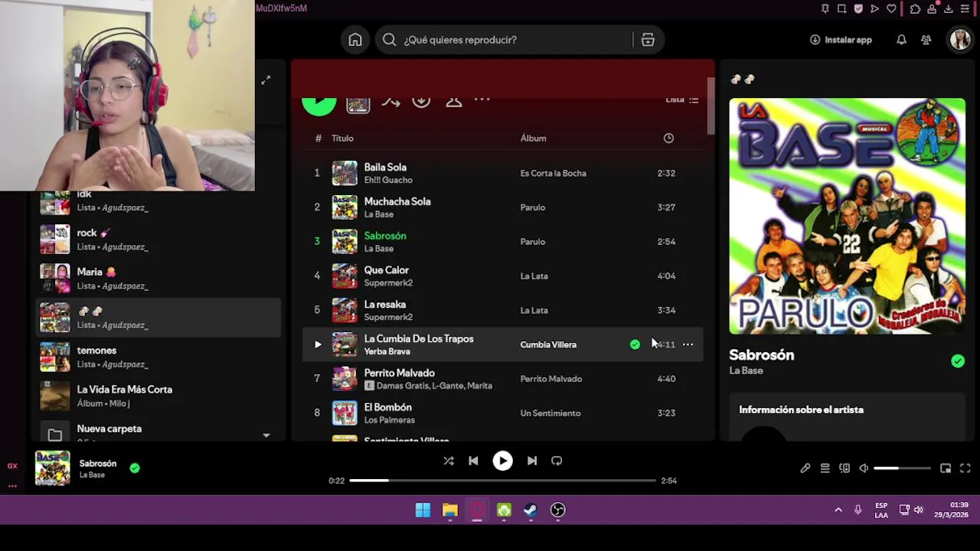Screen dimensions: 980x551
Task: Click the Opera heart bookmark icon
Action: pos(891,8)
